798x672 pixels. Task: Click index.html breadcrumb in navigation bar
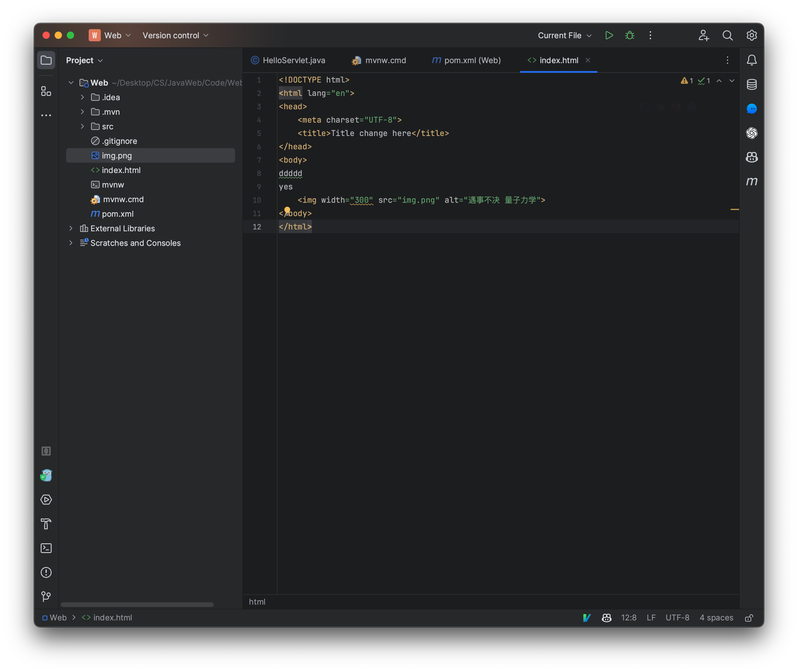coord(107,618)
